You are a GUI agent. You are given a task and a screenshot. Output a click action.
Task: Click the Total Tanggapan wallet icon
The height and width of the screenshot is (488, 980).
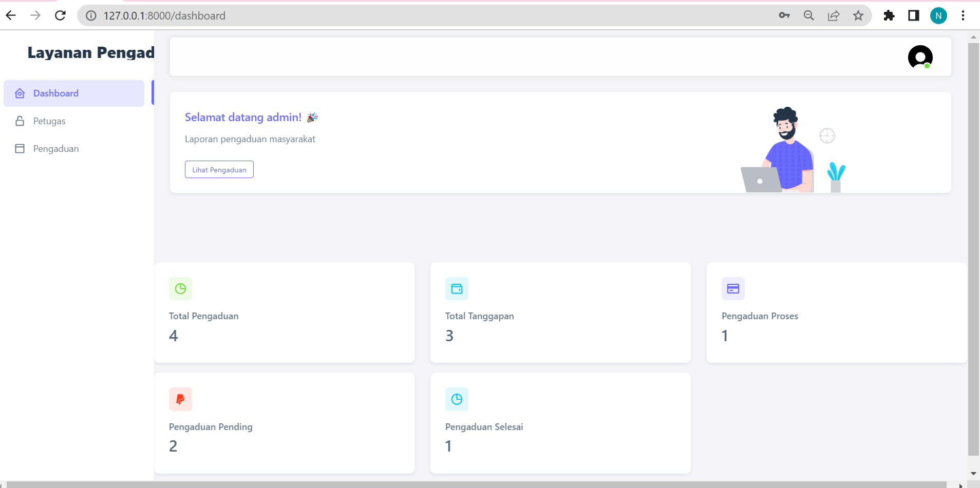point(457,288)
